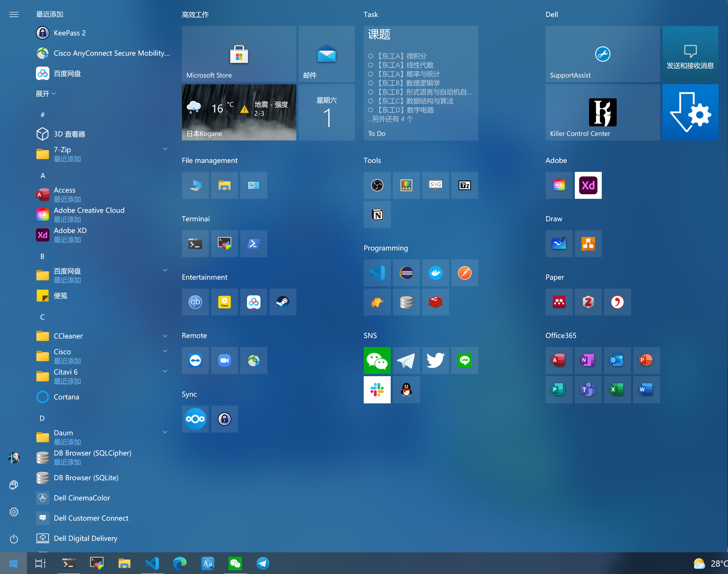Launch the TeamViewer tile in Remote
This screenshot has height=574, width=728.
tap(195, 361)
